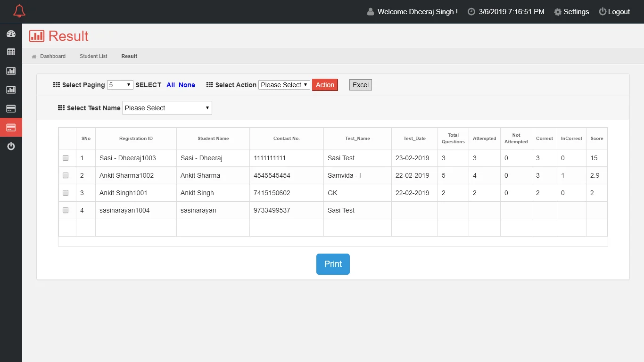This screenshot has width=644, height=362.
Task: Click the red chart icon beside Result title
Action: pyautogui.click(x=37, y=36)
